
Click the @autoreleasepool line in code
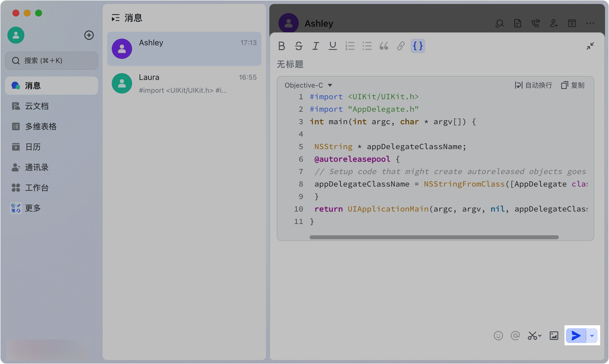point(357,159)
